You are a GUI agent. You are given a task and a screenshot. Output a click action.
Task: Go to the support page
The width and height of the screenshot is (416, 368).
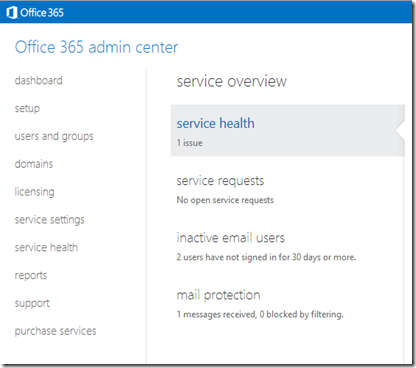click(x=32, y=303)
